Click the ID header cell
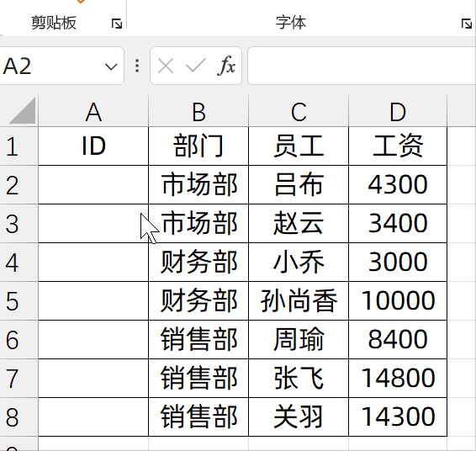The width and height of the screenshot is (476, 451). click(93, 146)
